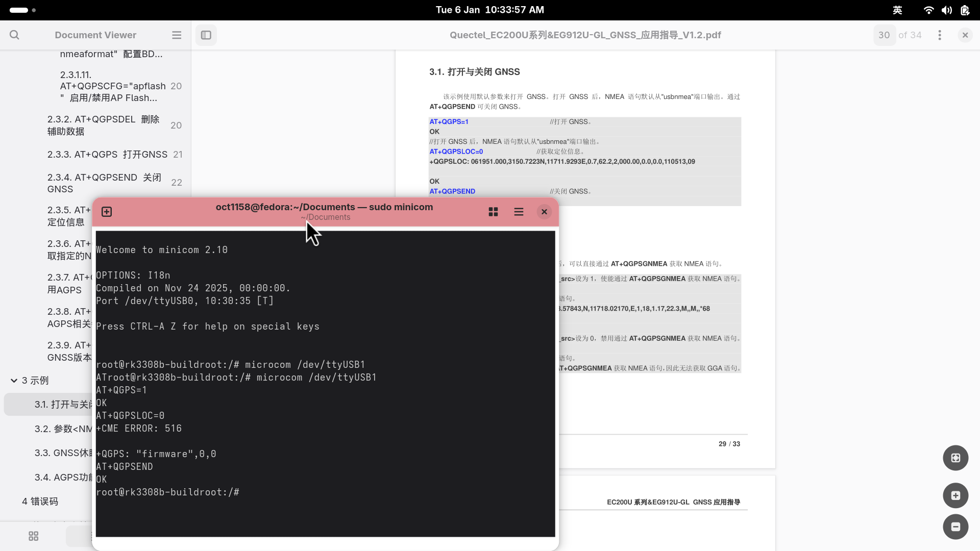The image size is (980, 551).
Task: Click the search icon in Document Viewer
Action: 14,35
